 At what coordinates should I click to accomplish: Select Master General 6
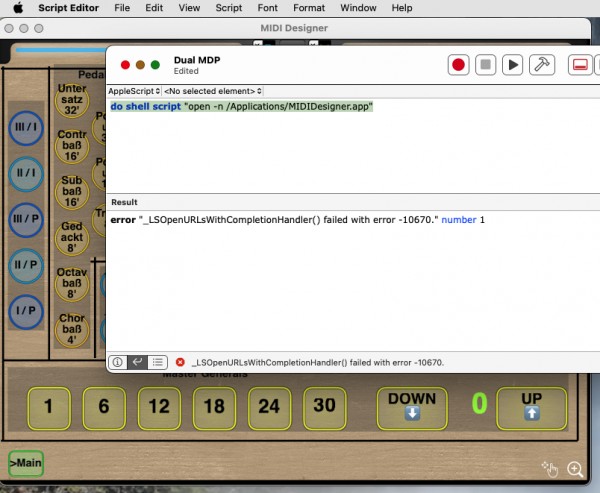(x=104, y=408)
